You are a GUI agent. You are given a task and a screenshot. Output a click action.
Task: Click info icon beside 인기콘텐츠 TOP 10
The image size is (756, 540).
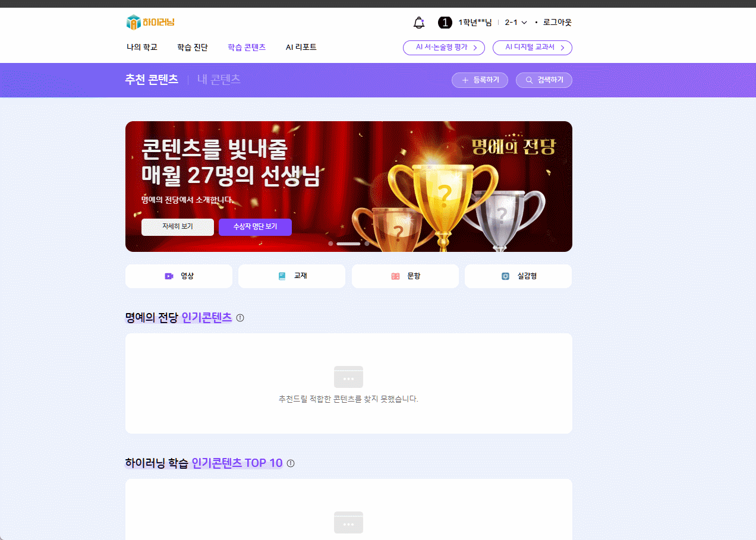click(x=291, y=463)
